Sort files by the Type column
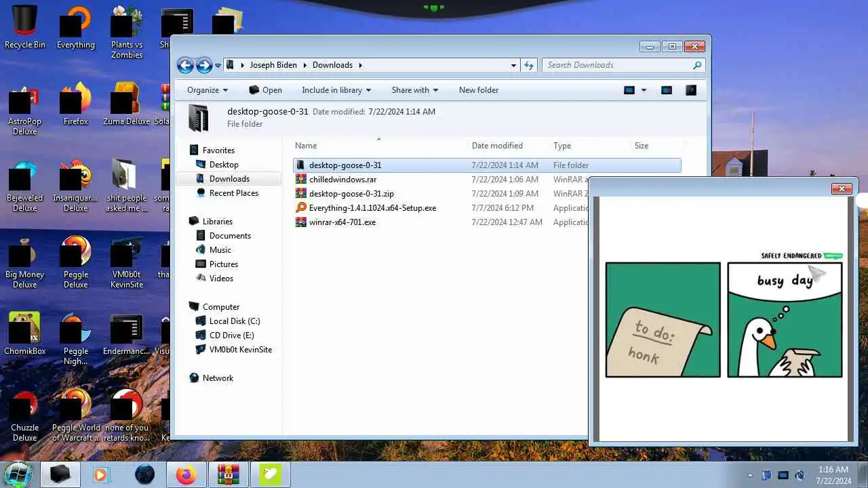The width and height of the screenshot is (868, 488). click(x=590, y=146)
